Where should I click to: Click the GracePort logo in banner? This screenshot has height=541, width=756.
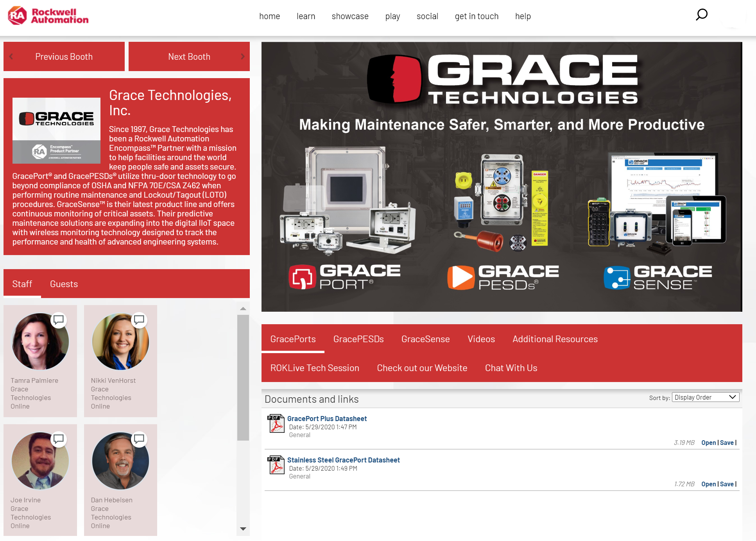coord(344,277)
